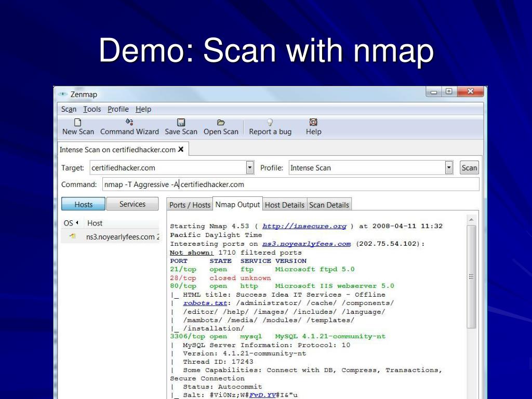Click into the Target input field
The height and width of the screenshot is (399, 532).
168,168
